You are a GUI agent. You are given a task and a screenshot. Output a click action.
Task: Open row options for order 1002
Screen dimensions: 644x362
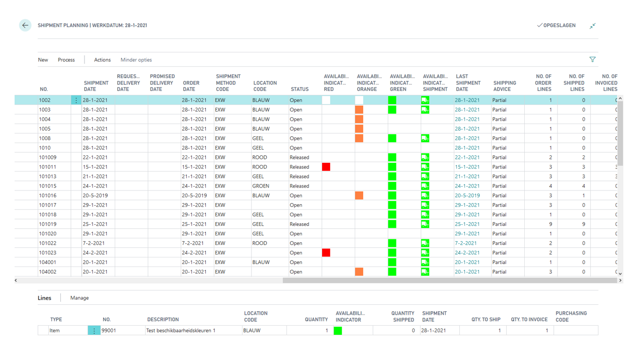point(76,101)
